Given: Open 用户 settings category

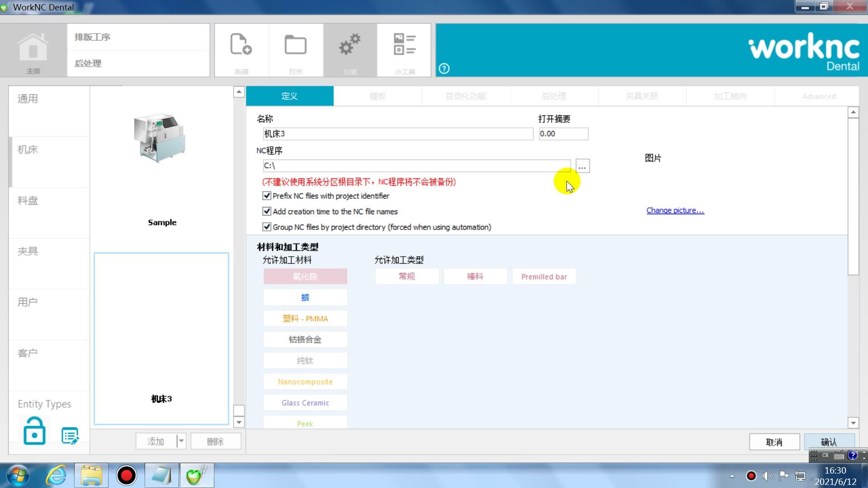Looking at the screenshot, I should (x=49, y=314).
